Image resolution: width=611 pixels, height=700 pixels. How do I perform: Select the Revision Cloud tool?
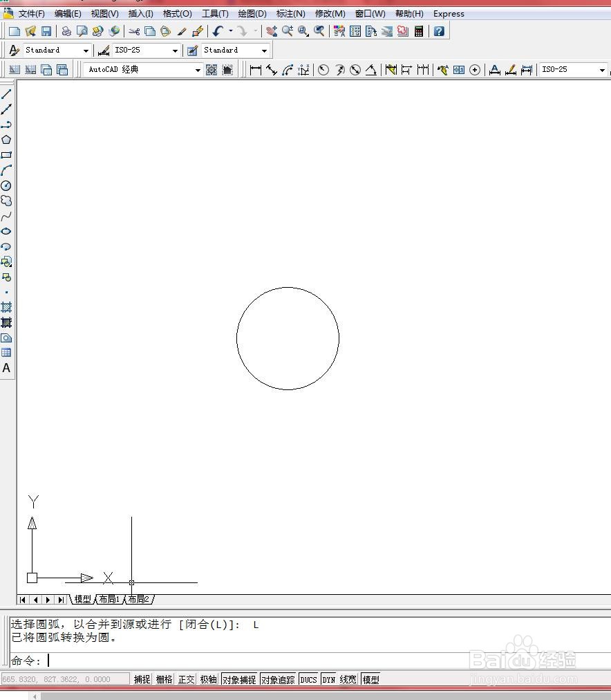tap(6, 201)
